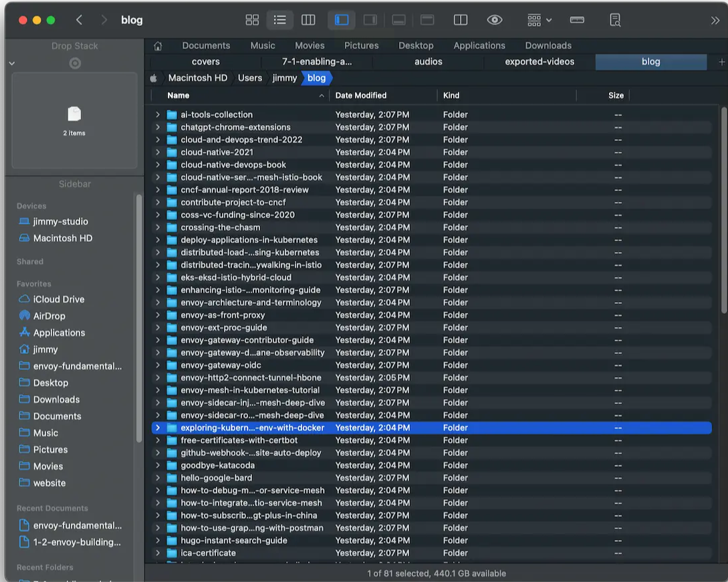
Task: Expand the ai-tools-collection folder
Action: tap(158, 115)
